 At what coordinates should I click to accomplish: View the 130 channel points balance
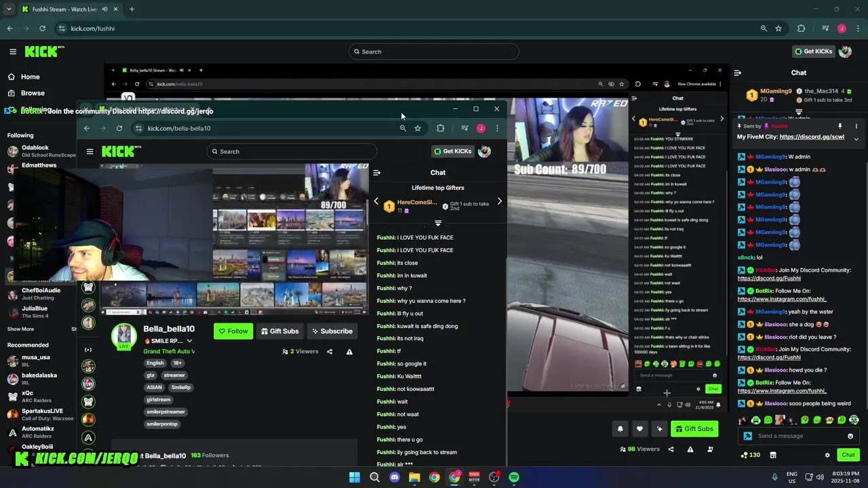(750, 455)
